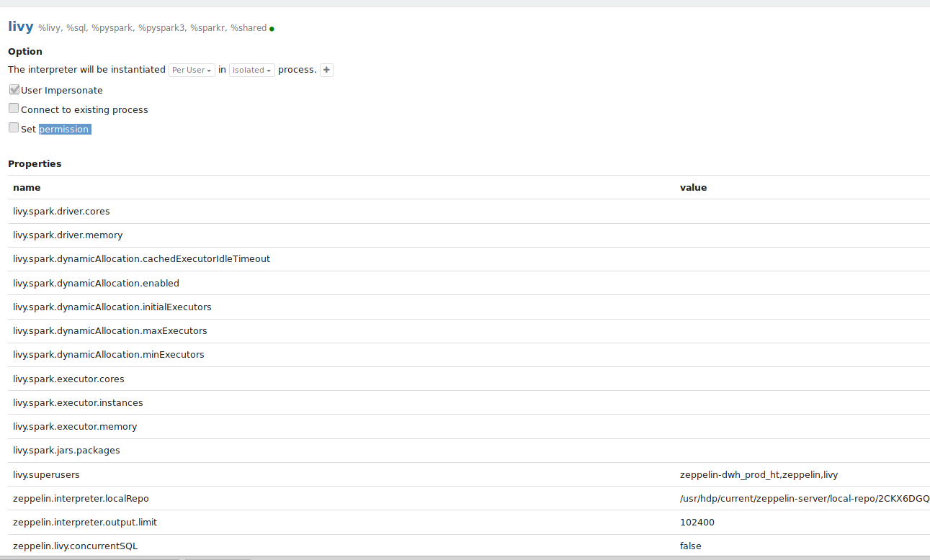Click the %sql interpreter tag
Screen dimensions: 930x560
[x=75, y=28]
